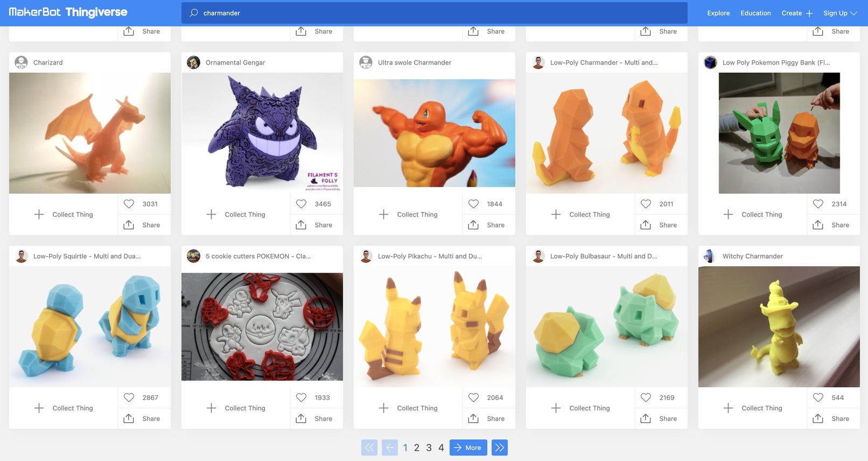Like the Witchy Charmander model
The height and width of the screenshot is (461, 868).
click(818, 398)
